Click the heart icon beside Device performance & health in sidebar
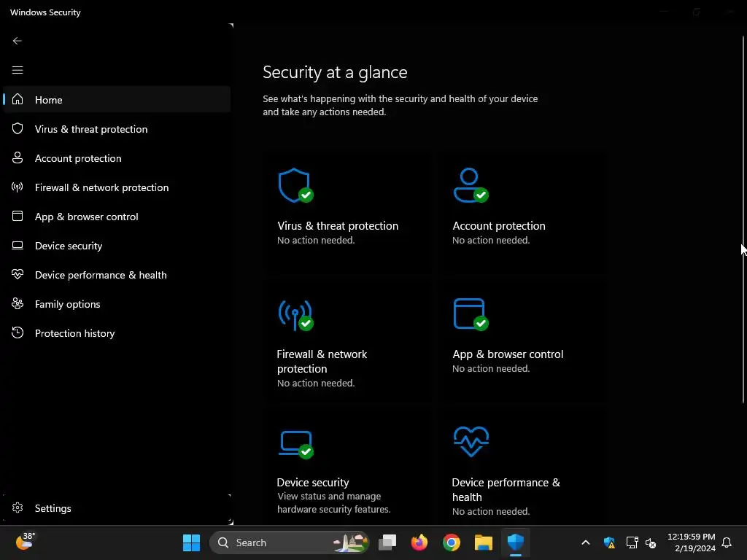Viewport: 747px width, 560px height. (18, 274)
